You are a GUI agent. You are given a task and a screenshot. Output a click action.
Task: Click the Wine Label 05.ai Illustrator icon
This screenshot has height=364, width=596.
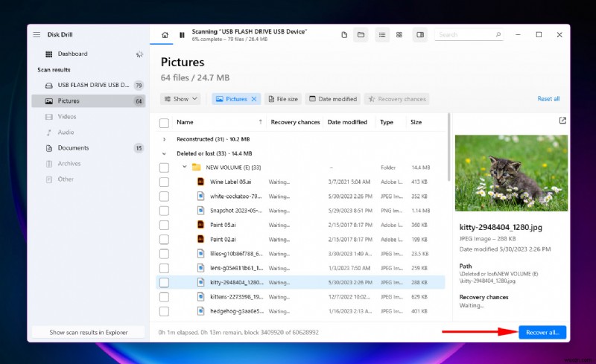200,182
